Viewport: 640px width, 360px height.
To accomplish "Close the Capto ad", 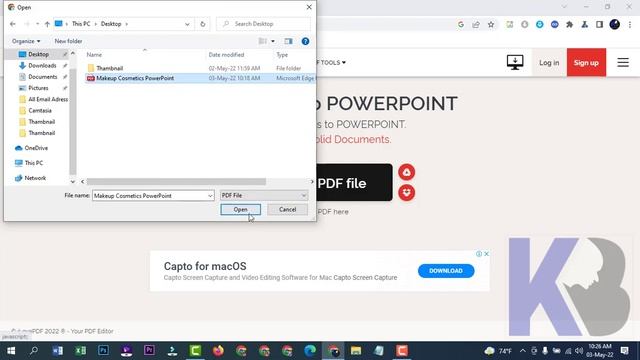I will click(486, 253).
